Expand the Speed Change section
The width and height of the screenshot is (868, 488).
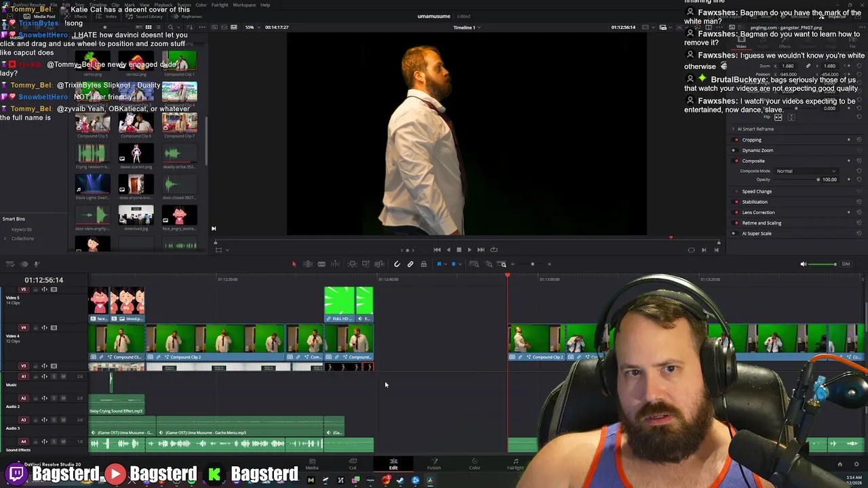[757, 192]
